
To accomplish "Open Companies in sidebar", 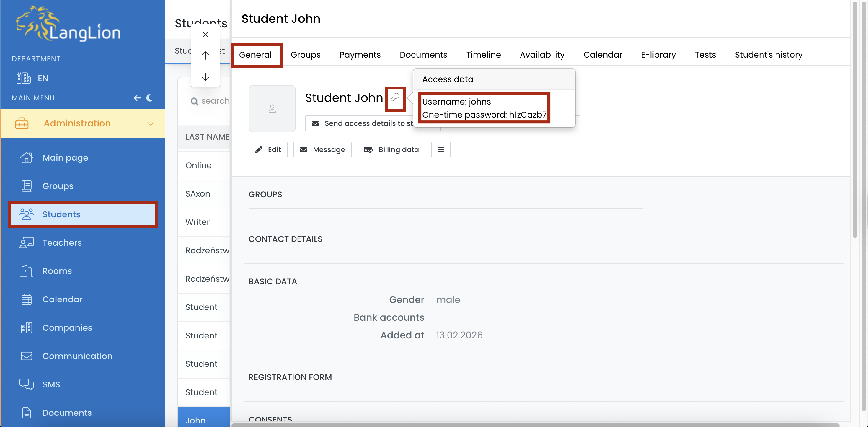I will [x=67, y=327].
